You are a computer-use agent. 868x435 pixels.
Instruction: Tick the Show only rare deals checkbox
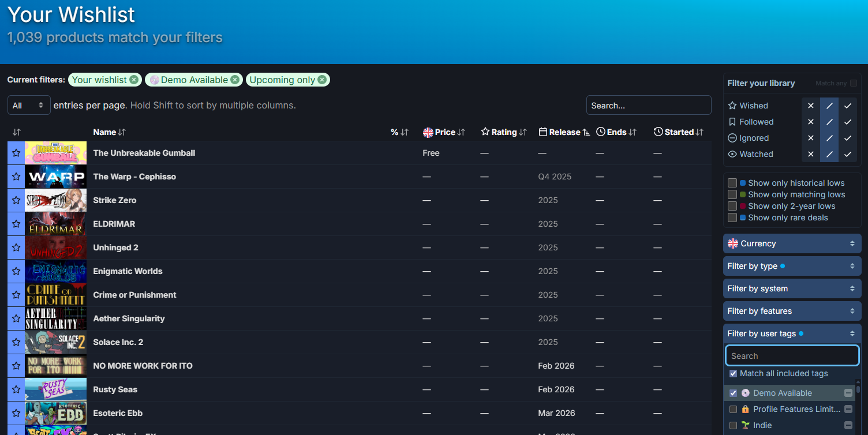tap(732, 217)
